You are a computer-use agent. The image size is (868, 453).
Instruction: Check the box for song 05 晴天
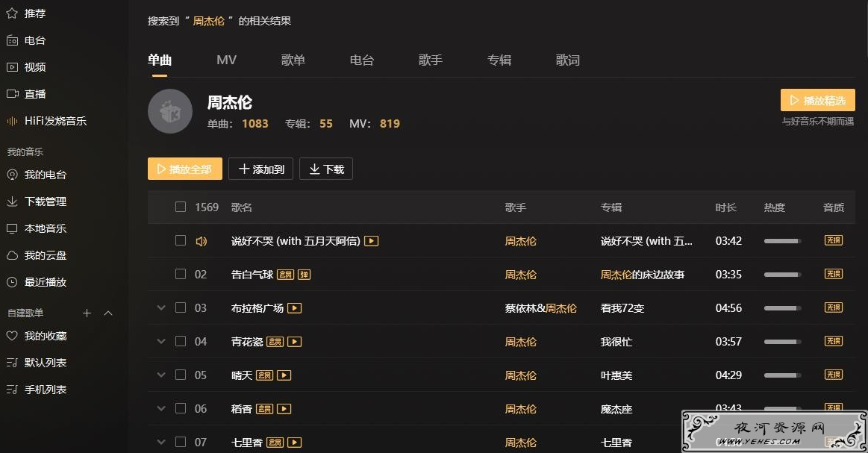tap(181, 375)
